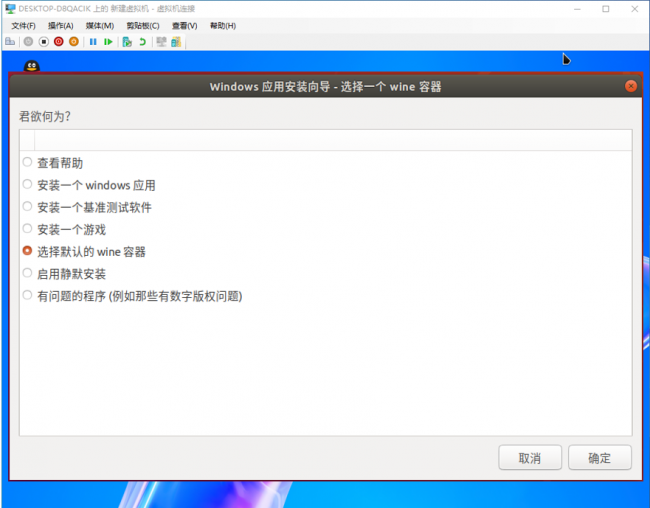Screen dimensions: 650x508
Task: Click the QQ penguin icon on the VM desktop
Action: 32,66
